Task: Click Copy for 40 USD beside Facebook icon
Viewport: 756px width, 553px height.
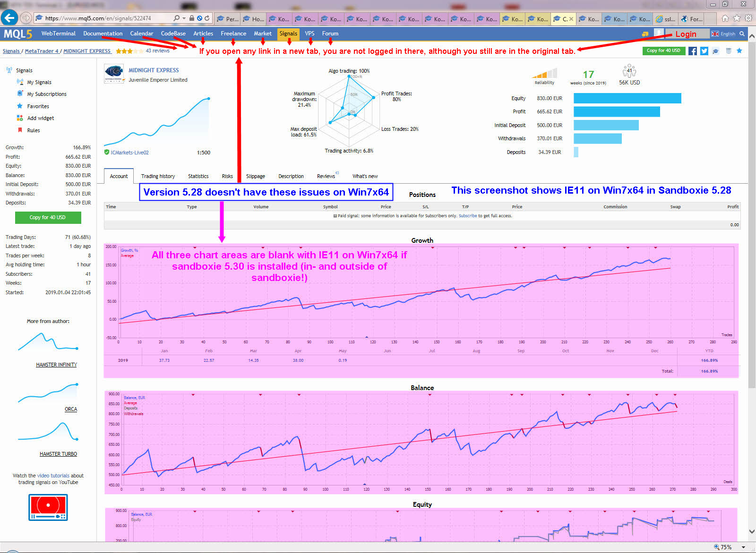Action: 663,51
